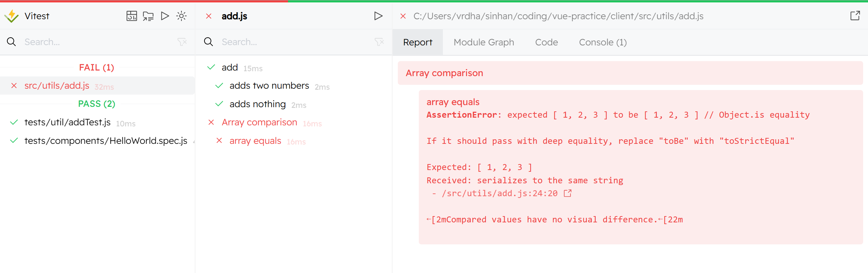Click the coverage icon next to dashboard

[148, 16]
